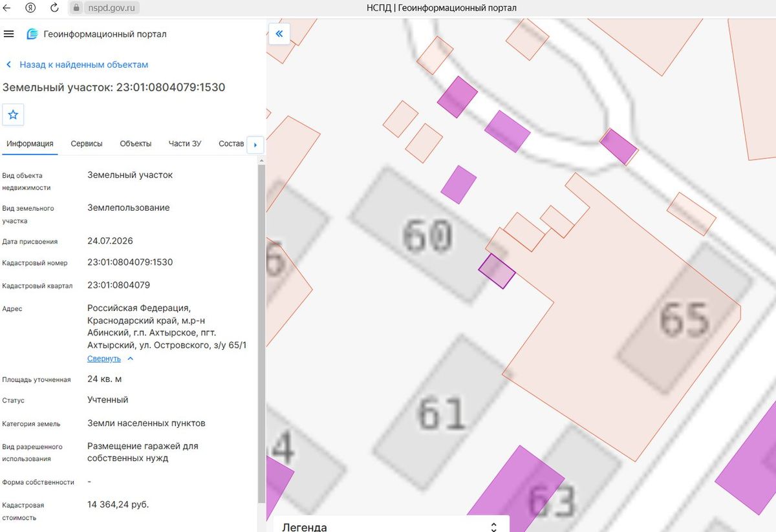The width and height of the screenshot is (776, 532).
Task: Open the Части ЗУ tab
Action: click(185, 144)
